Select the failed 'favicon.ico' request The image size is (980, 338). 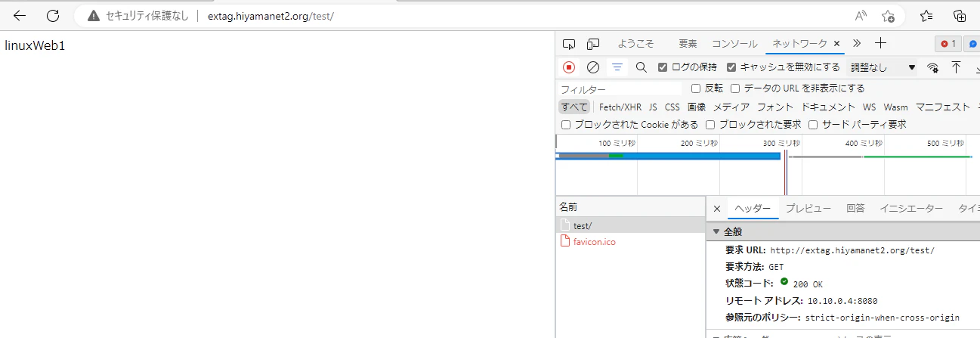point(631,242)
